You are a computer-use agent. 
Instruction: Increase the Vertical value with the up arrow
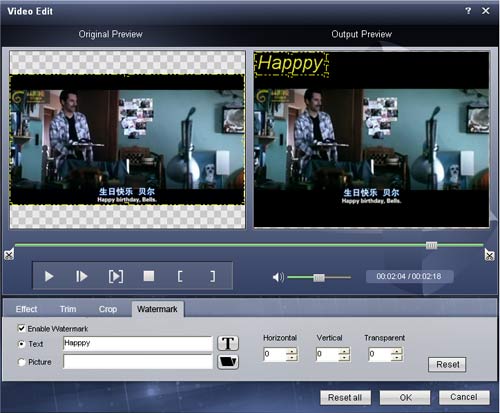tap(344, 351)
